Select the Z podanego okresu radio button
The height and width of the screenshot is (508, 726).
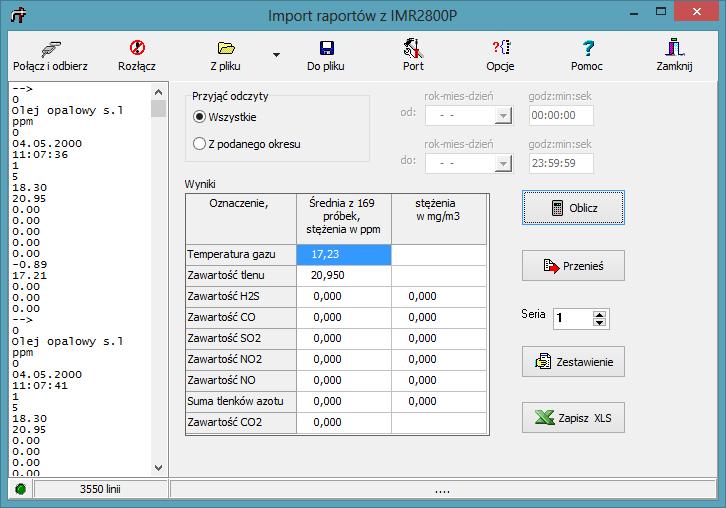199,144
